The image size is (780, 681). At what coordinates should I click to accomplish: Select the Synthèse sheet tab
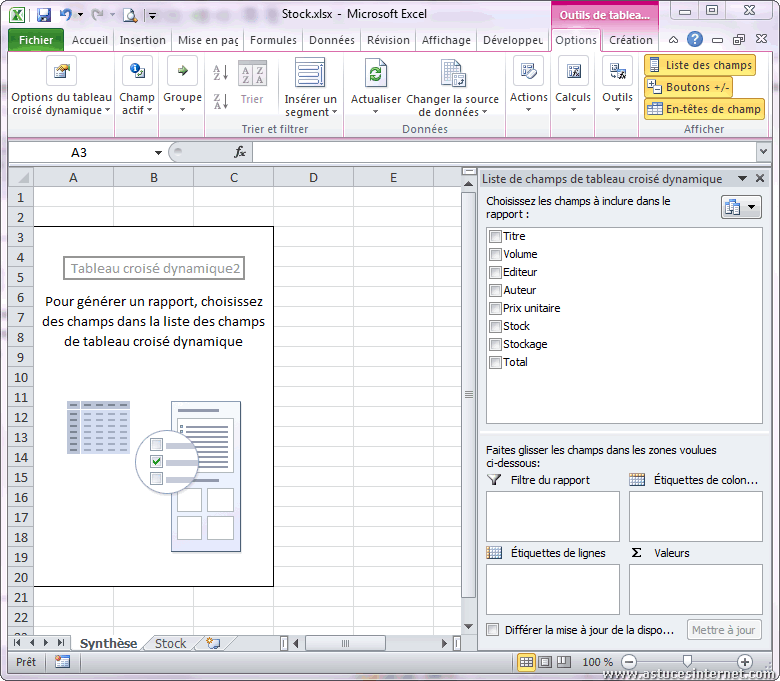108,644
